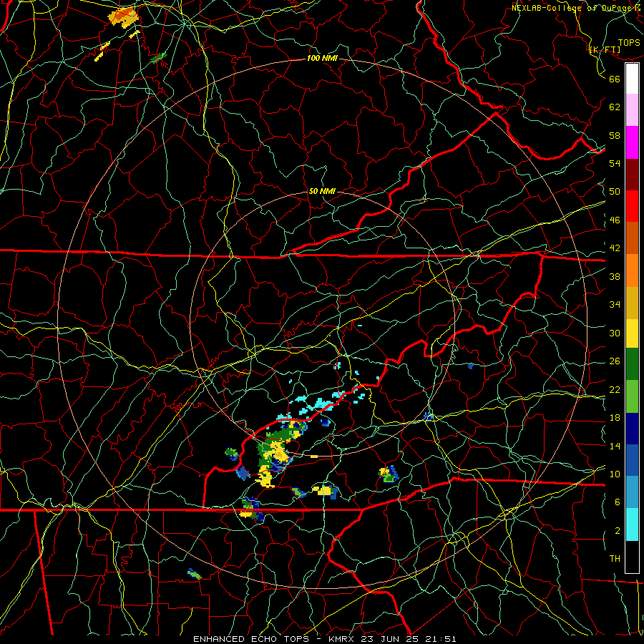Select the bright yellow legend swatch

click(632, 333)
